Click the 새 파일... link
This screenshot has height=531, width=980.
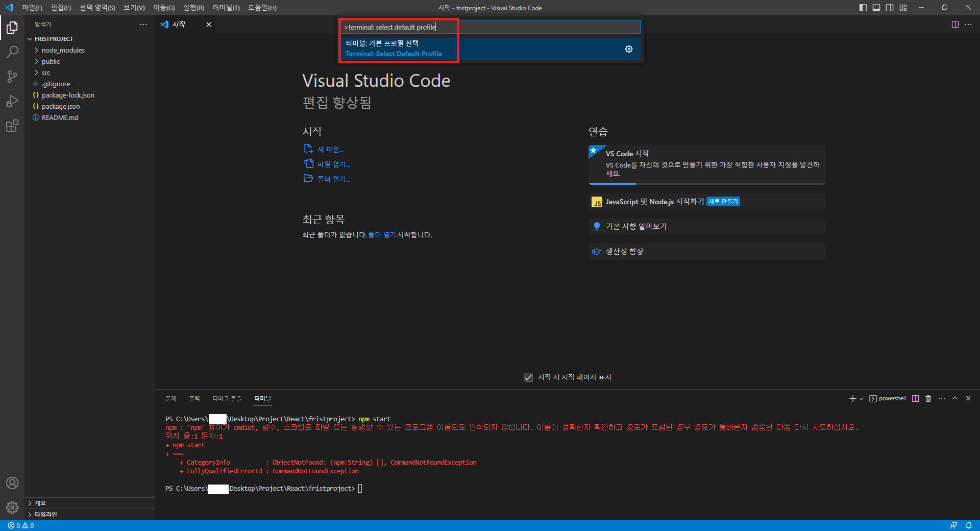[x=324, y=149]
